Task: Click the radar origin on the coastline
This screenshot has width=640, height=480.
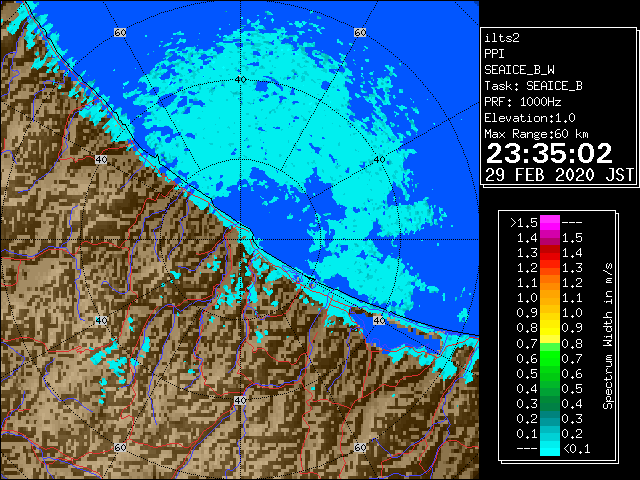Action: pyautogui.click(x=240, y=240)
